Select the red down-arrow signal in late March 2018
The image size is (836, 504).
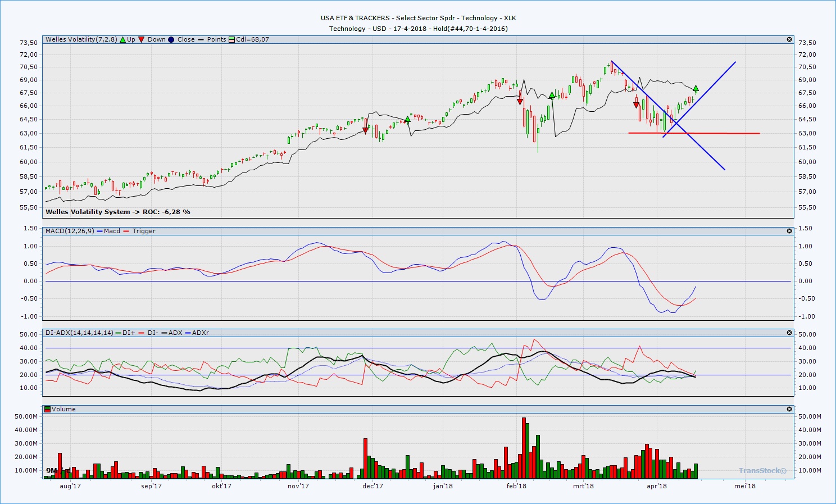636,105
